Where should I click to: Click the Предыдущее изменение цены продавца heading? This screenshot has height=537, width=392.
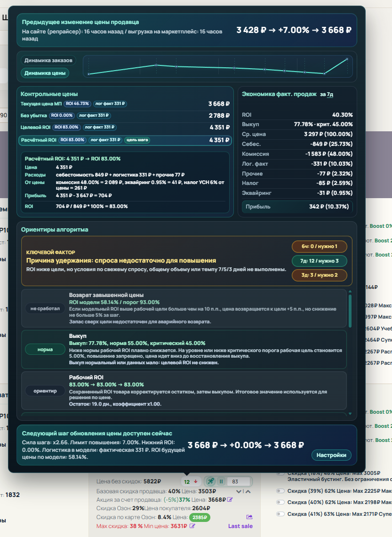tap(80, 22)
